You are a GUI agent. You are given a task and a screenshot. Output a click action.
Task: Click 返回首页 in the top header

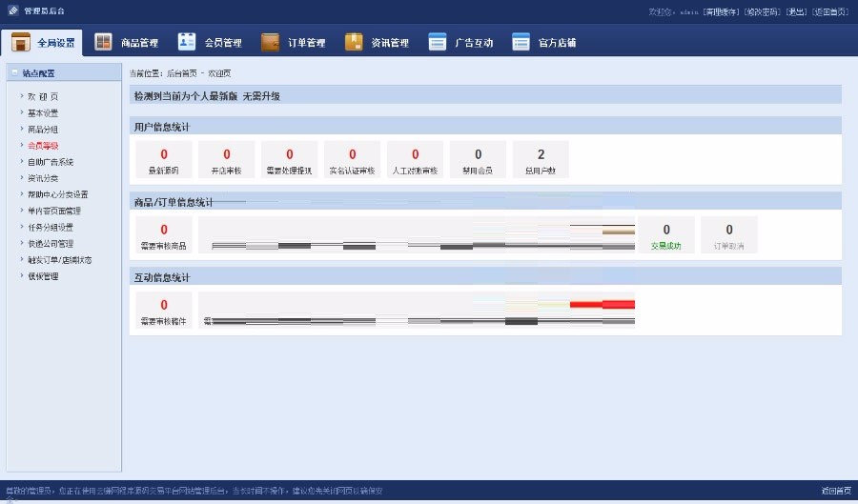click(x=830, y=11)
